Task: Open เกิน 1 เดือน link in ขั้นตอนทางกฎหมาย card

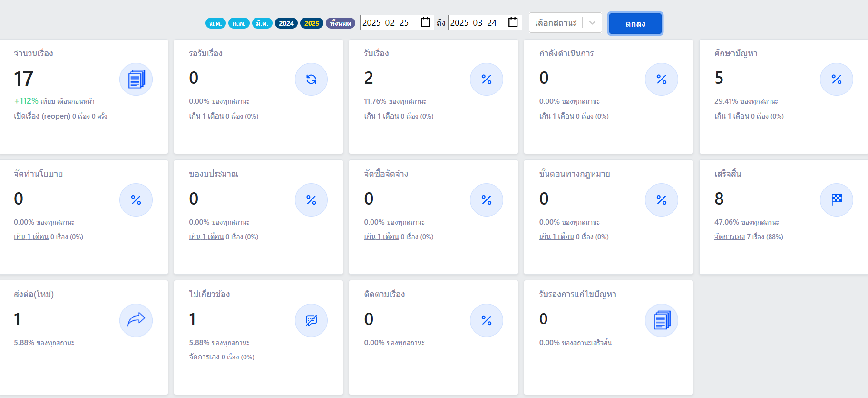Action: coord(556,237)
